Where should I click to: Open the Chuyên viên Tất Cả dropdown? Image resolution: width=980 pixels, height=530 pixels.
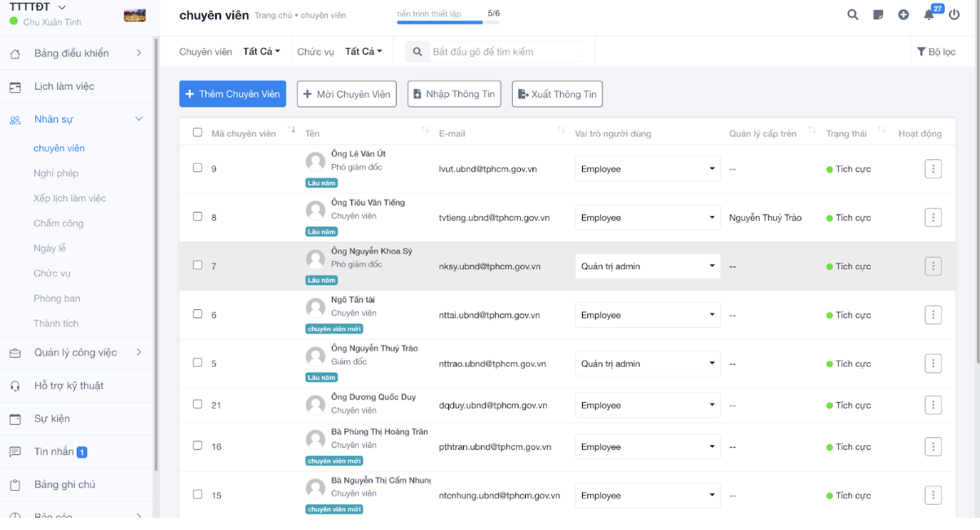click(x=262, y=51)
